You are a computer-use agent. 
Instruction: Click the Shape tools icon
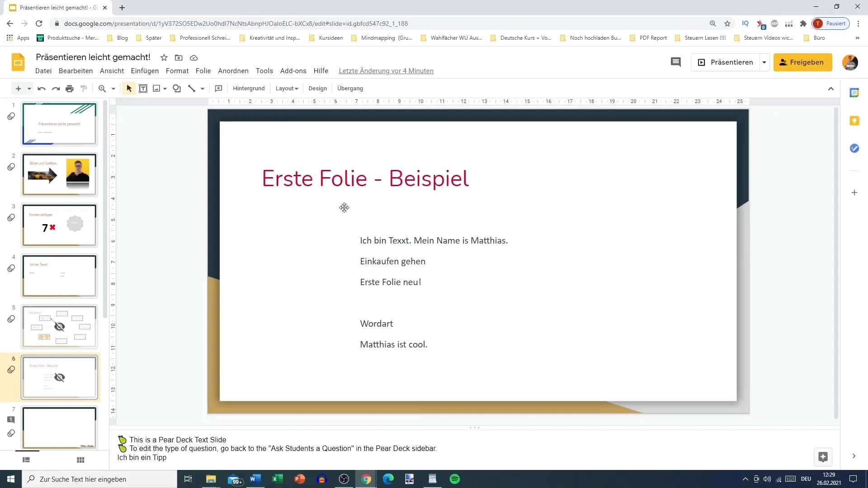(177, 88)
